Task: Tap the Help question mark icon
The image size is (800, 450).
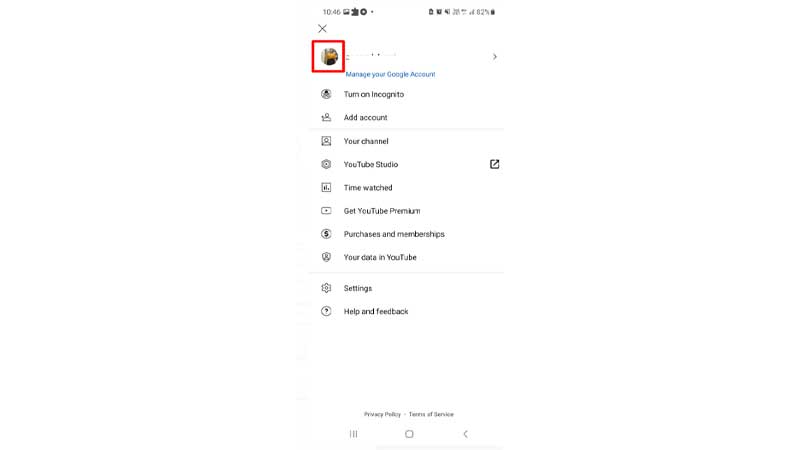Action: (326, 311)
